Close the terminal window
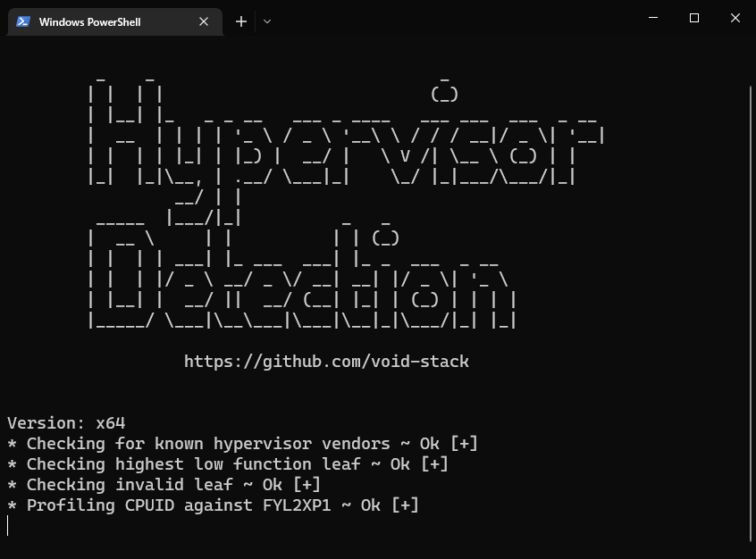 click(x=735, y=18)
